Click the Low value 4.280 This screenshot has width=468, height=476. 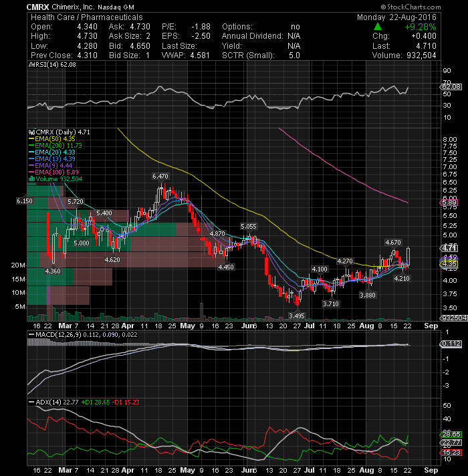(x=87, y=46)
